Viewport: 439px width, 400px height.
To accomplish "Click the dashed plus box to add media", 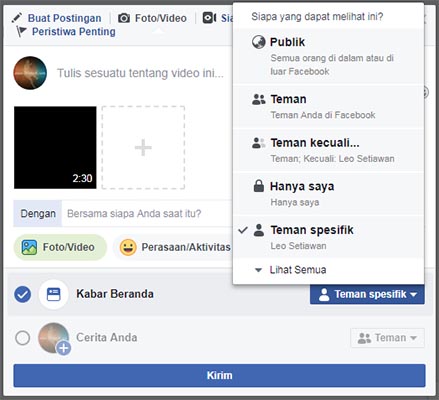I will tap(143, 148).
